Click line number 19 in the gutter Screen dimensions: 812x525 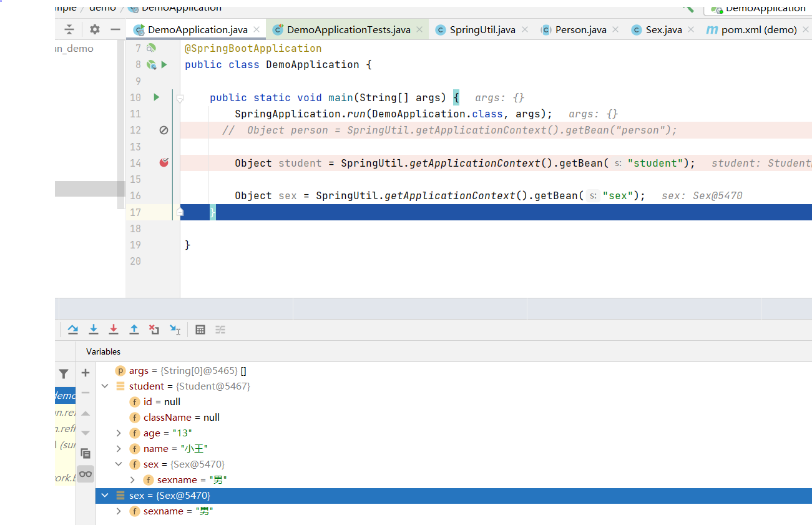pyautogui.click(x=135, y=245)
